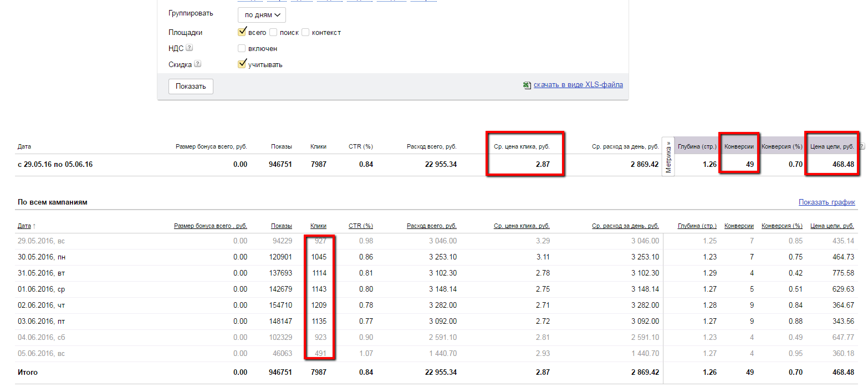Enable the НДС 'включен' checkbox

coord(242,48)
